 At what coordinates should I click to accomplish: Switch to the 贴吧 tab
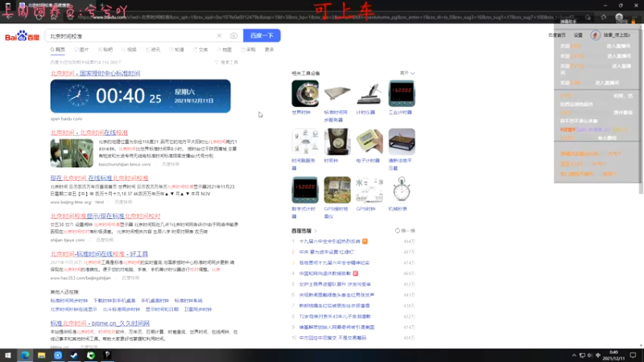[105, 50]
